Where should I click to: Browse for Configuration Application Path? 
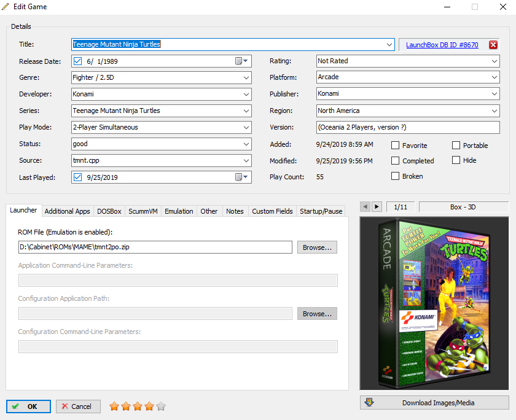click(317, 314)
